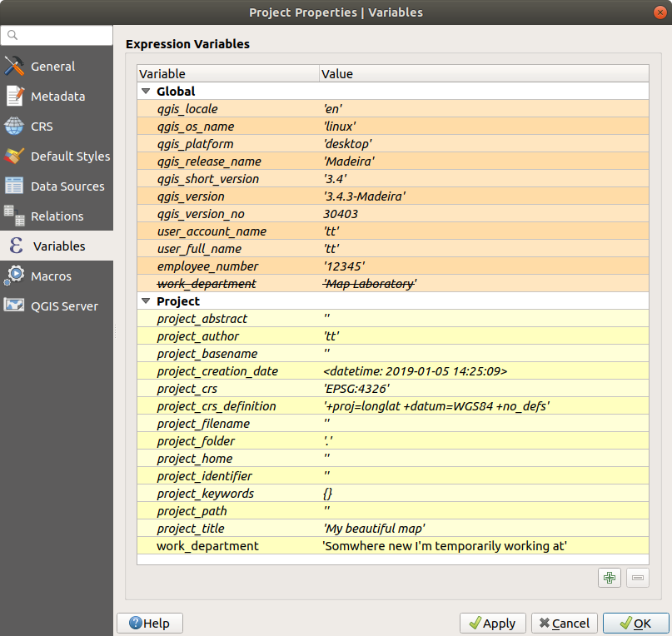Add a new variable with the plus icon
672x636 pixels.
point(609,577)
